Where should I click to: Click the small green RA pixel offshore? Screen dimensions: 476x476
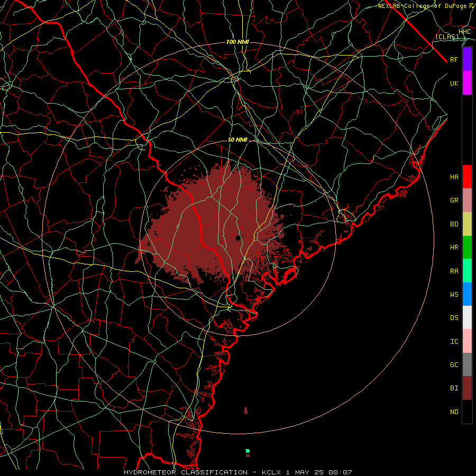pyautogui.click(x=248, y=451)
